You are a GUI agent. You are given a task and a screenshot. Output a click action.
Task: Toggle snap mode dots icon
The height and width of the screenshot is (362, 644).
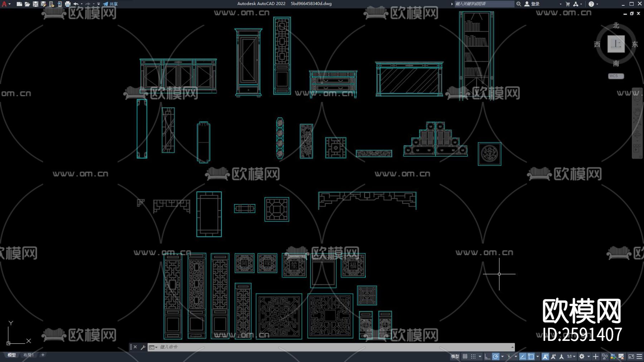(473, 356)
